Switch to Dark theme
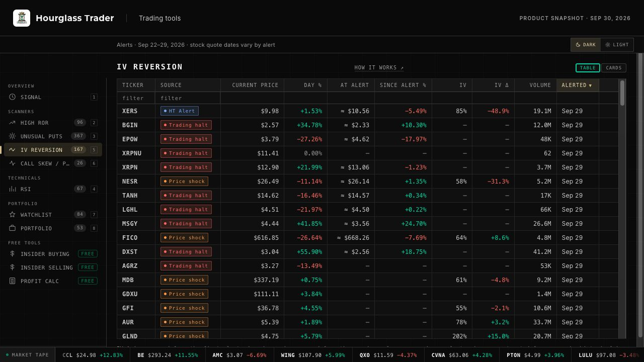The image size is (644, 362). click(x=586, y=45)
